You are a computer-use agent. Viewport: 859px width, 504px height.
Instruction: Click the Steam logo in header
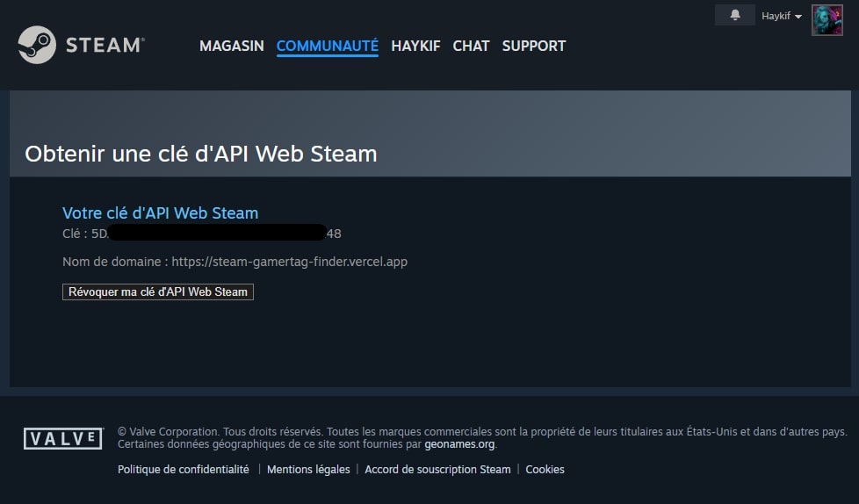pos(81,45)
